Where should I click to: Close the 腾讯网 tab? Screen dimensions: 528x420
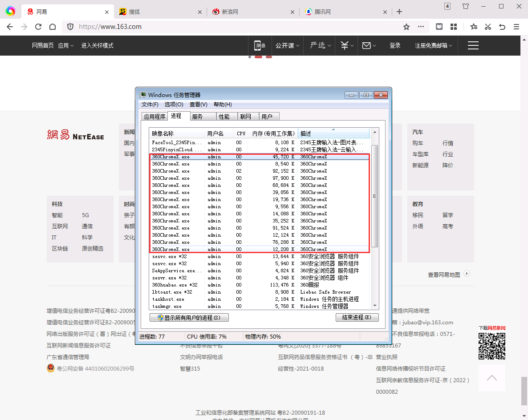pos(385,12)
